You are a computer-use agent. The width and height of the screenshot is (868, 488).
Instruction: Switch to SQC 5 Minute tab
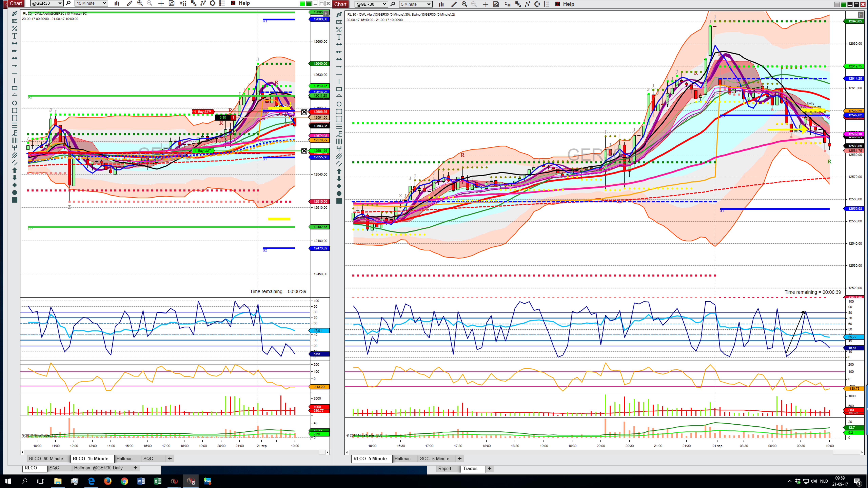(434, 458)
